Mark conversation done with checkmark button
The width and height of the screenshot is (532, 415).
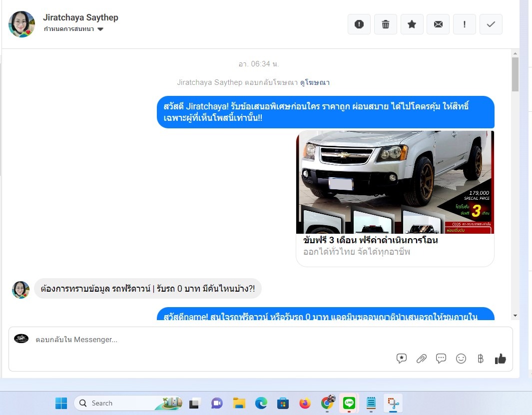[x=491, y=24]
